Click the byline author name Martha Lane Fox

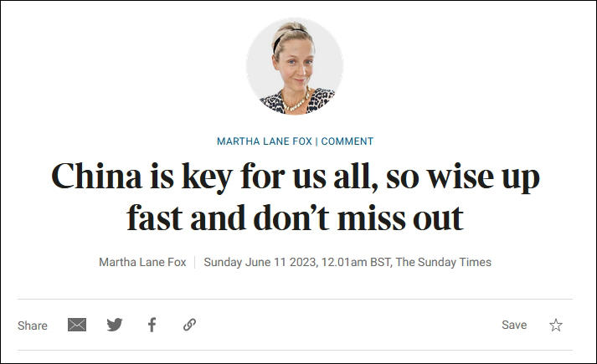tap(142, 262)
